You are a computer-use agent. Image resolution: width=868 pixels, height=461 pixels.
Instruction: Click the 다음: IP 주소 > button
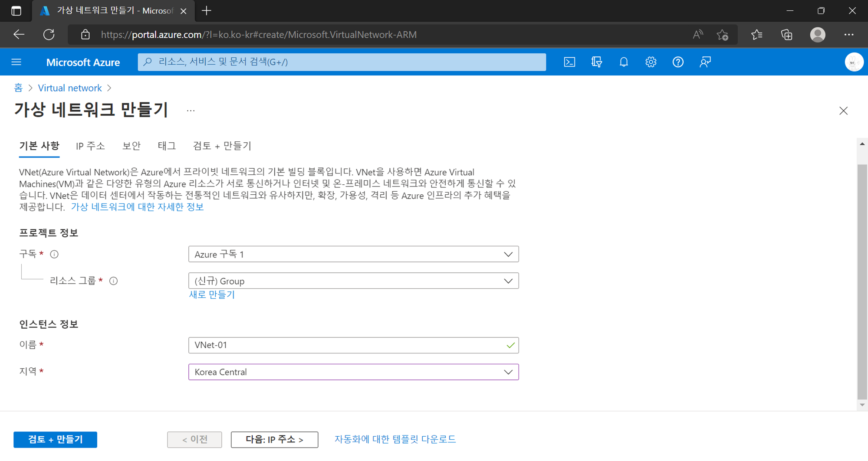pyautogui.click(x=274, y=439)
